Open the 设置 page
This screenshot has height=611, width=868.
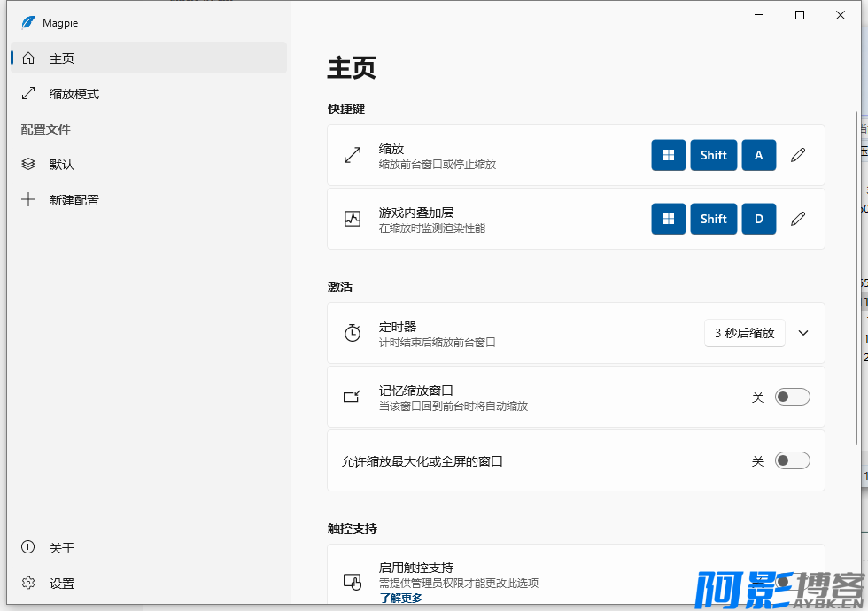[x=149, y=583]
